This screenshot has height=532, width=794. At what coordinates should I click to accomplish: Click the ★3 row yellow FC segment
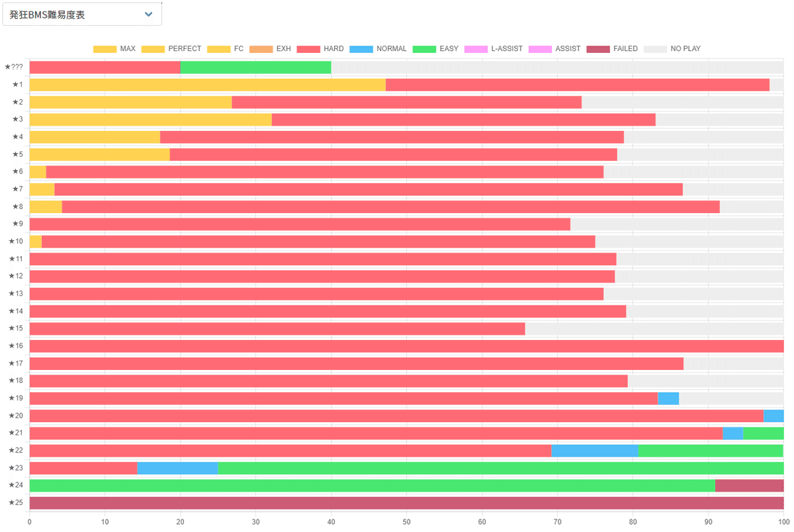pos(151,120)
